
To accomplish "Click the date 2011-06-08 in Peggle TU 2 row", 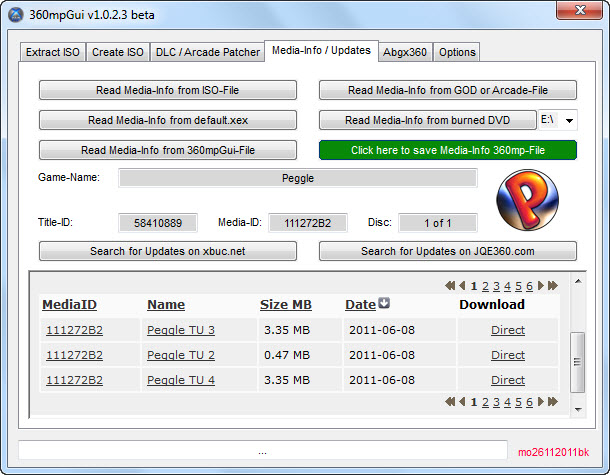I will (x=382, y=355).
